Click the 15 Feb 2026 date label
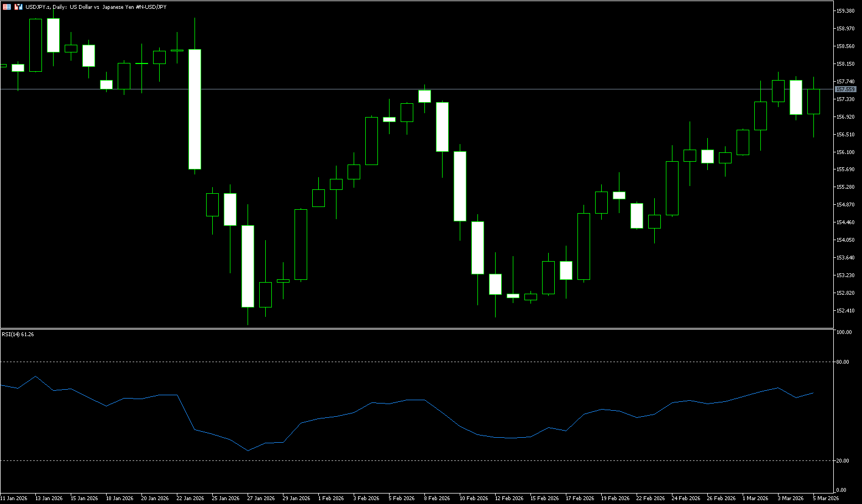The height and width of the screenshot is (504, 862). [x=544, y=498]
